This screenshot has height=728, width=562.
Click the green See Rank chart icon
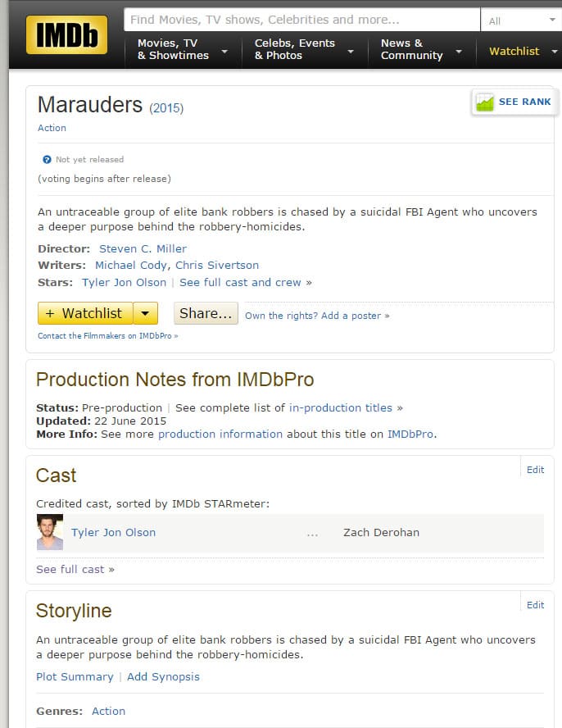pyautogui.click(x=484, y=102)
